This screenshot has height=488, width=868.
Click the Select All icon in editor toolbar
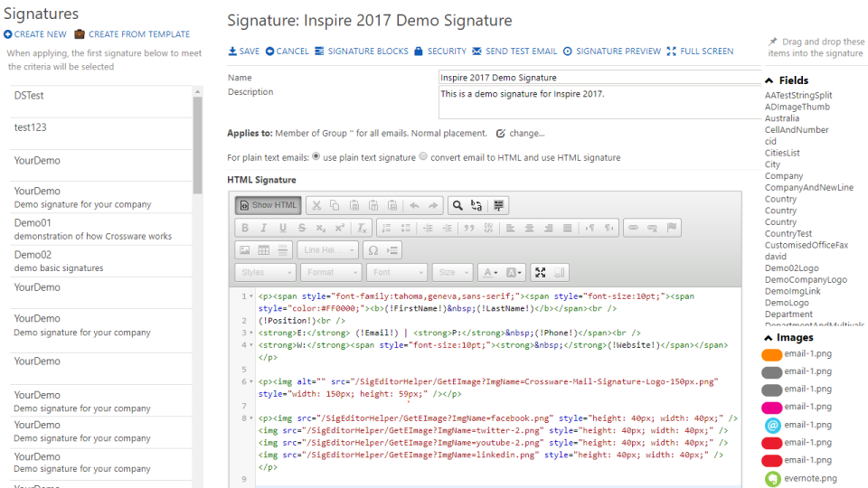tap(499, 205)
